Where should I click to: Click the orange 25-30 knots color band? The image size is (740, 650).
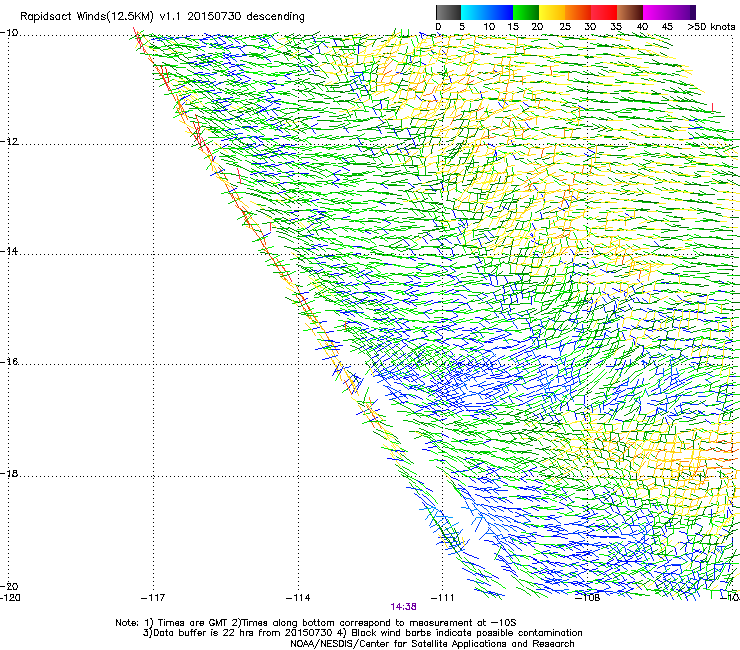[x=578, y=12]
